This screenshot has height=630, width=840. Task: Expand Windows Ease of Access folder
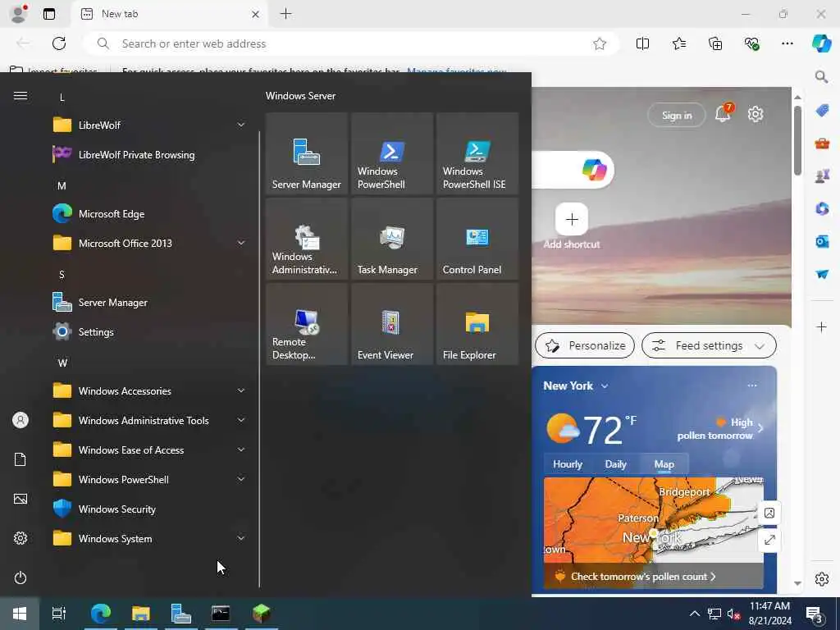241,450
